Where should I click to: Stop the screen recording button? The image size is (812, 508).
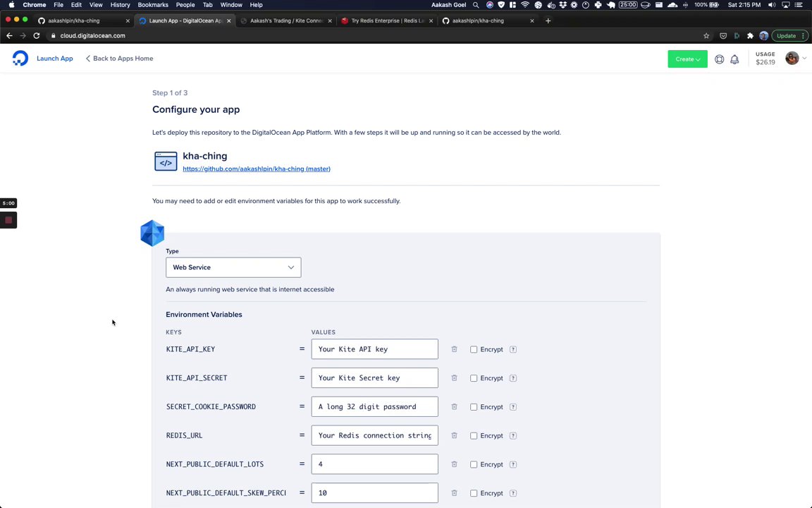tap(8, 220)
